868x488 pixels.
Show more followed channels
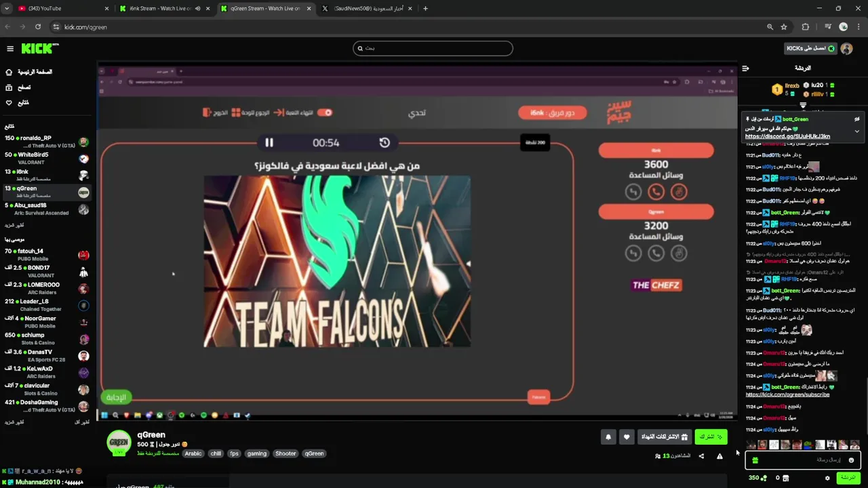click(x=14, y=224)
